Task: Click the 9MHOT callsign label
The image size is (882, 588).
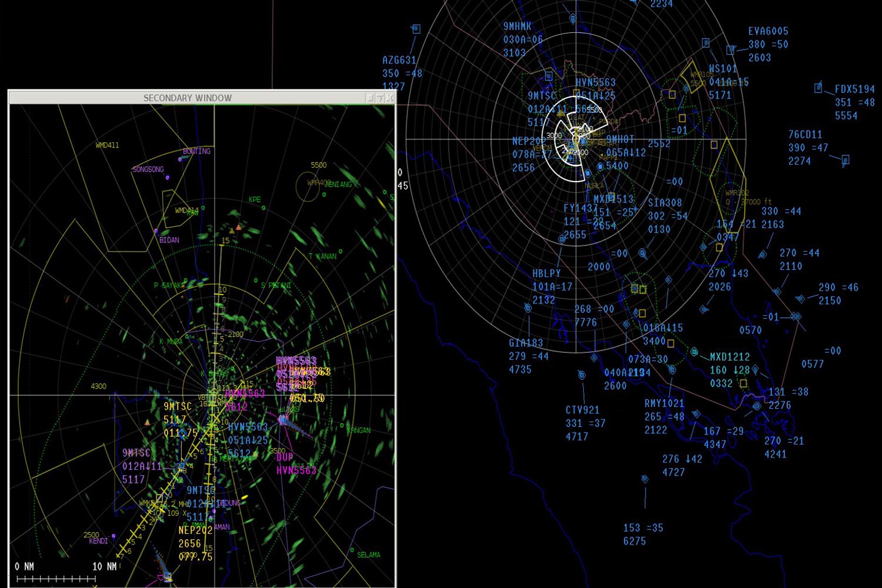Action: pyautogui.click(x=620, y=139)
